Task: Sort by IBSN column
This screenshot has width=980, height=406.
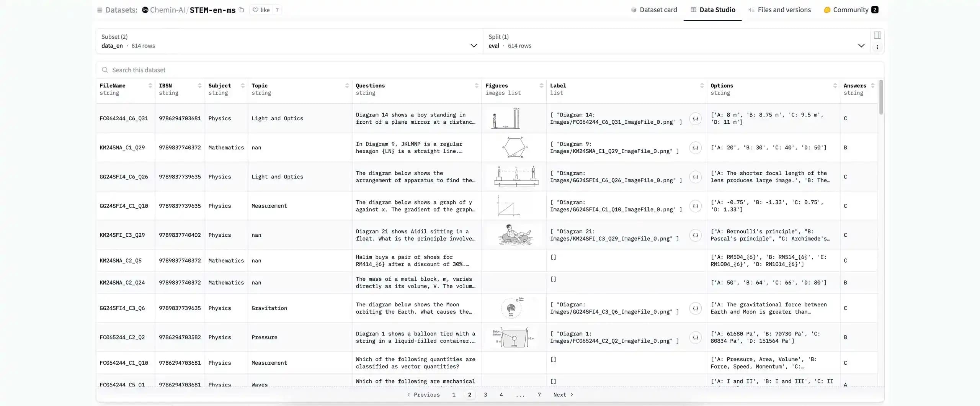Action: click(199, 86)
